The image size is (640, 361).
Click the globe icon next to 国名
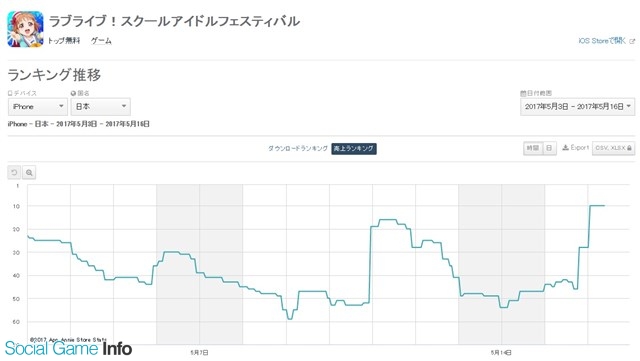tap(73, 93)
